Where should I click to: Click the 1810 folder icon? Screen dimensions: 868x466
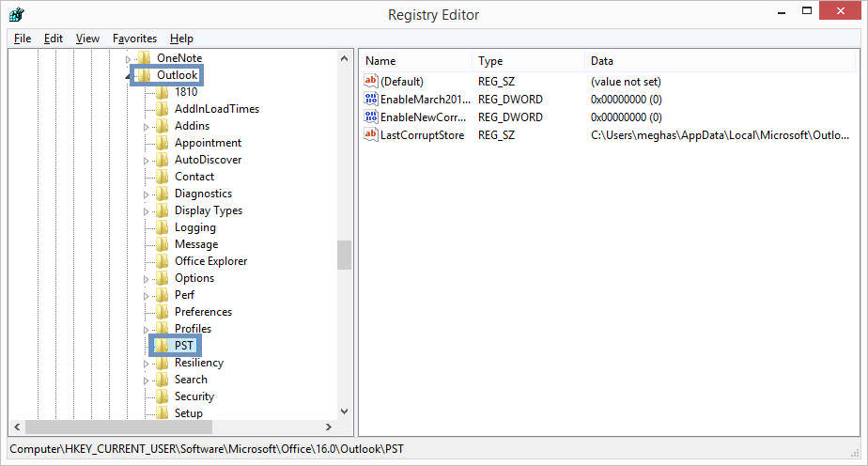click(163, 92)
